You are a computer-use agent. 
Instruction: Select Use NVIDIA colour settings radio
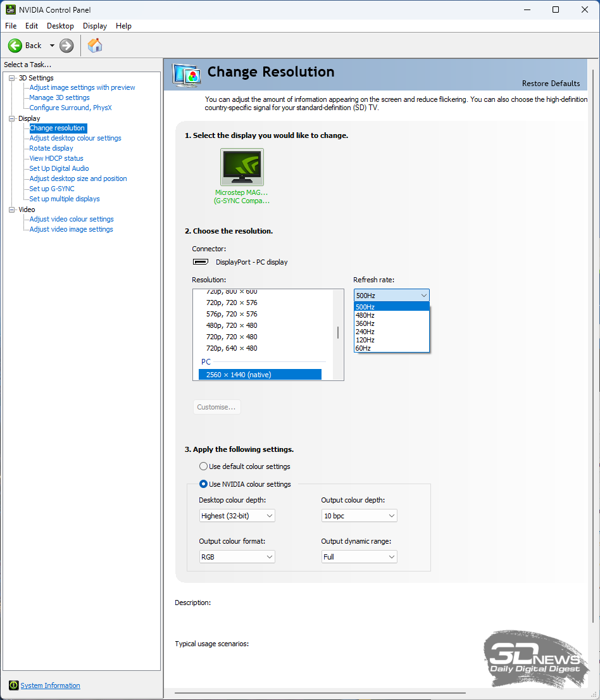click(x=203, y=484)
